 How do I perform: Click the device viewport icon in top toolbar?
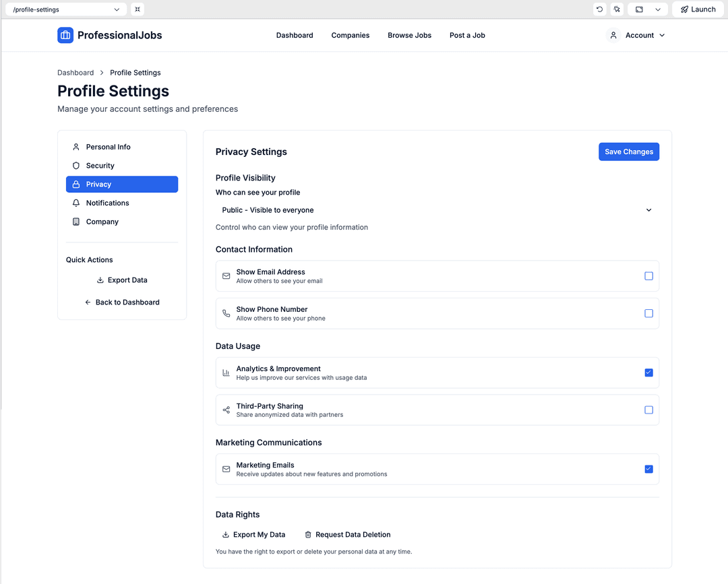tap(639, 9)
